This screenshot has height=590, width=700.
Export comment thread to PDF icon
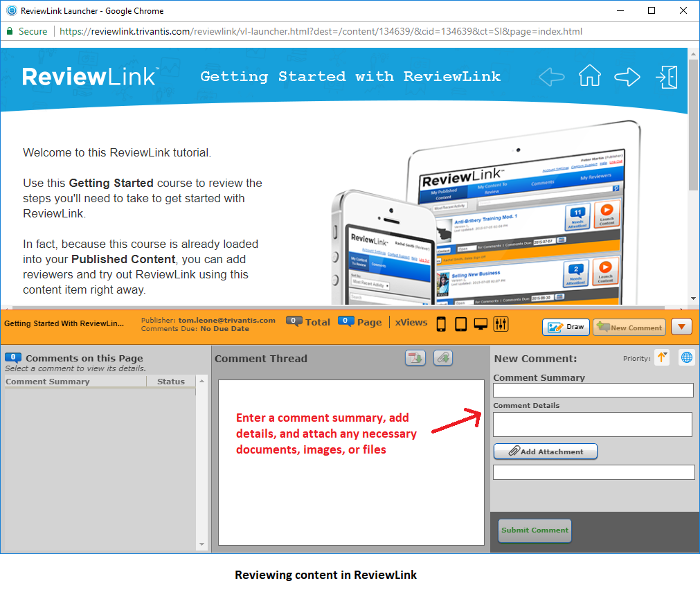pos(415,358)
